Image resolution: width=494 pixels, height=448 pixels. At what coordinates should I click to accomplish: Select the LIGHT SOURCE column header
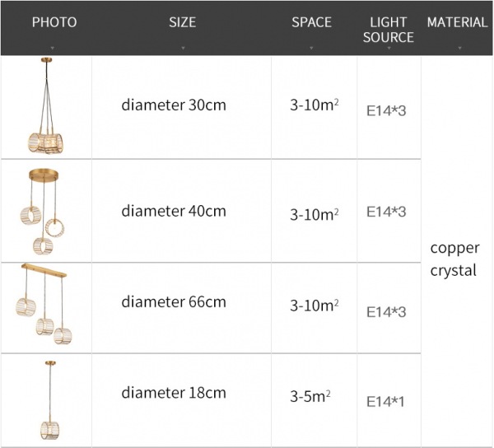point(389,30)
